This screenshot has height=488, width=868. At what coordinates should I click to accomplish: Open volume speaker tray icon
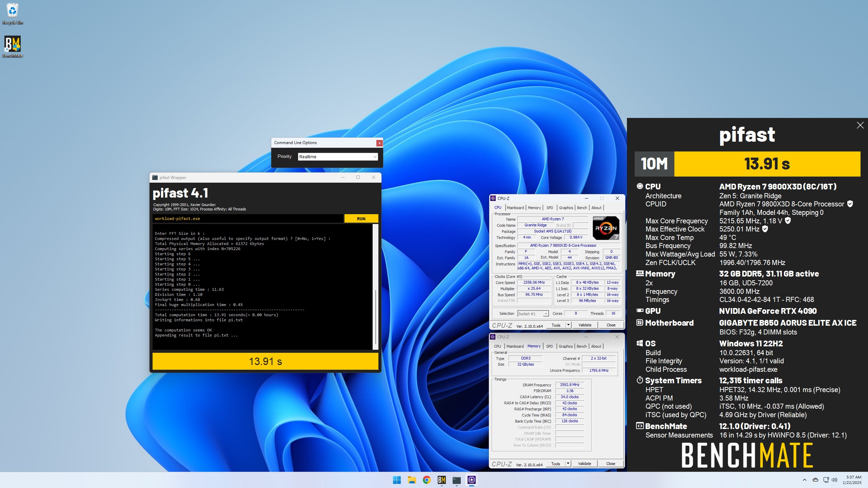pos(834,480)
